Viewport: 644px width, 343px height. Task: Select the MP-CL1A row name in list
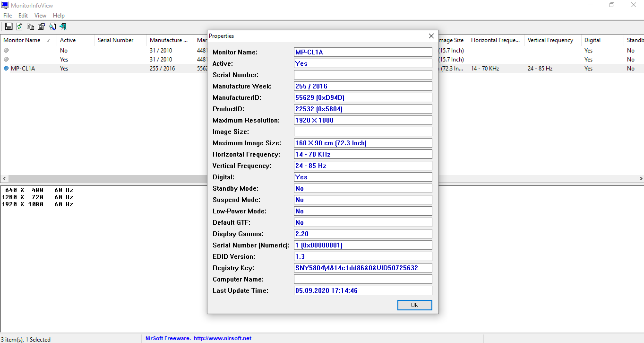23,69
